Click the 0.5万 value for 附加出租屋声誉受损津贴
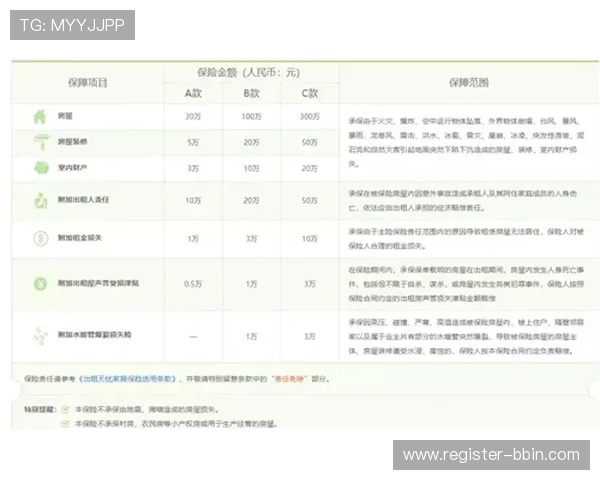 click(193, 284)
